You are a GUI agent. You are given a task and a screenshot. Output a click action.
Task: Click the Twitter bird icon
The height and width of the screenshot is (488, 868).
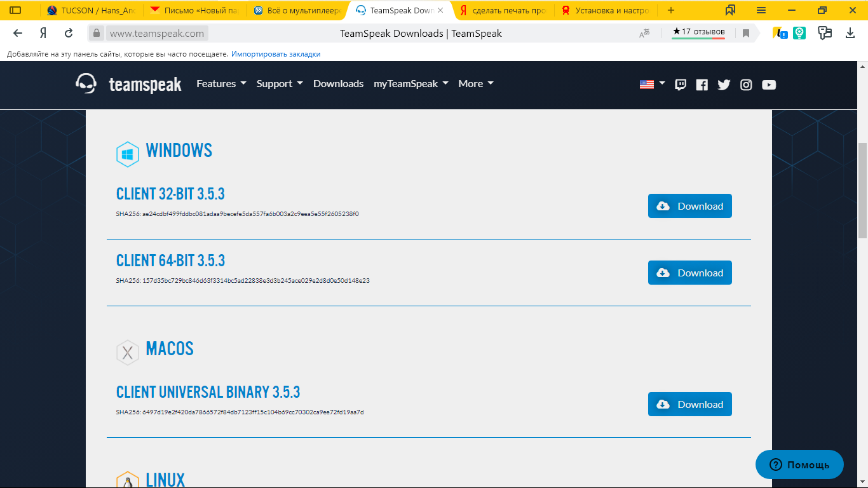[724, 85]
